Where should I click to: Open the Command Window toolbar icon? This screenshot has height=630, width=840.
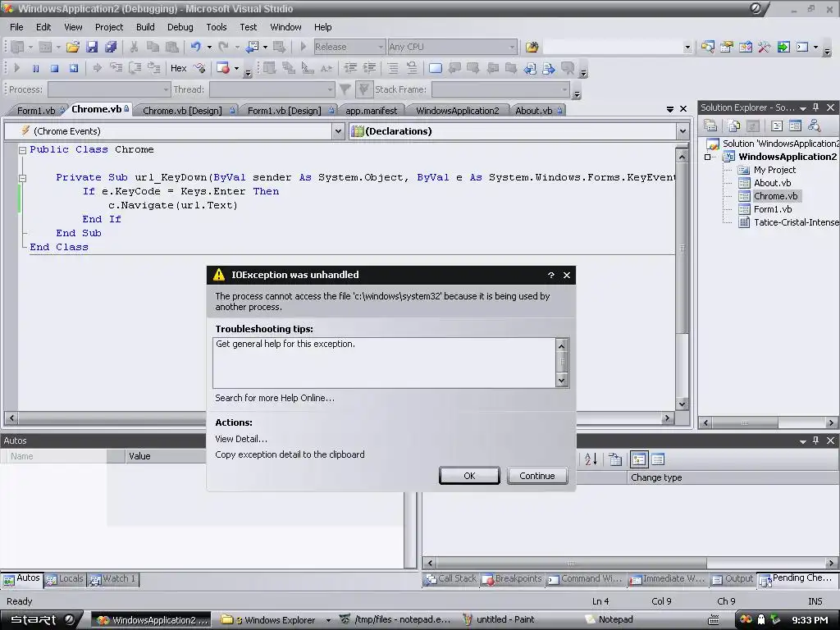(802, 47)
